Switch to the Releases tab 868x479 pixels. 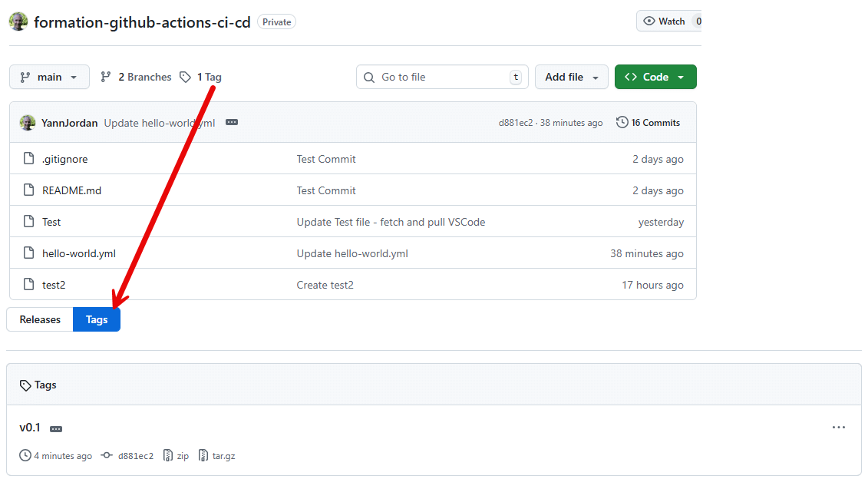click(39, 319)
